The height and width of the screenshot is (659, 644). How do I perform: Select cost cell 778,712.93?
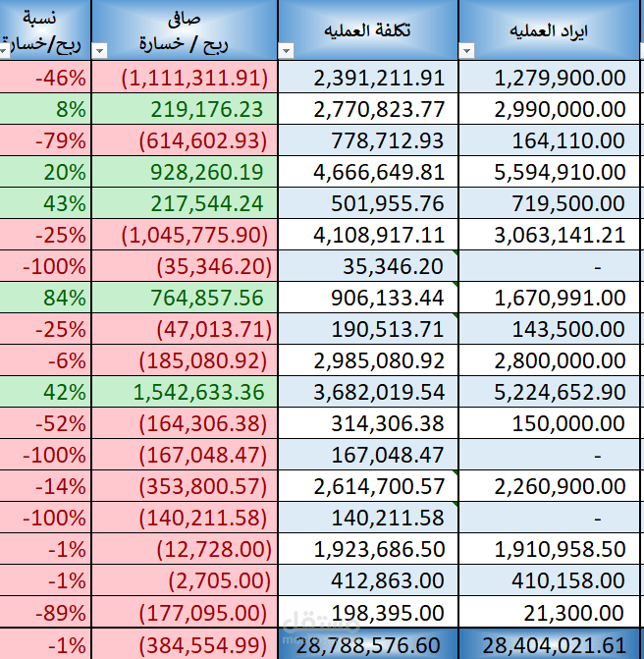(x=368, y=140)
